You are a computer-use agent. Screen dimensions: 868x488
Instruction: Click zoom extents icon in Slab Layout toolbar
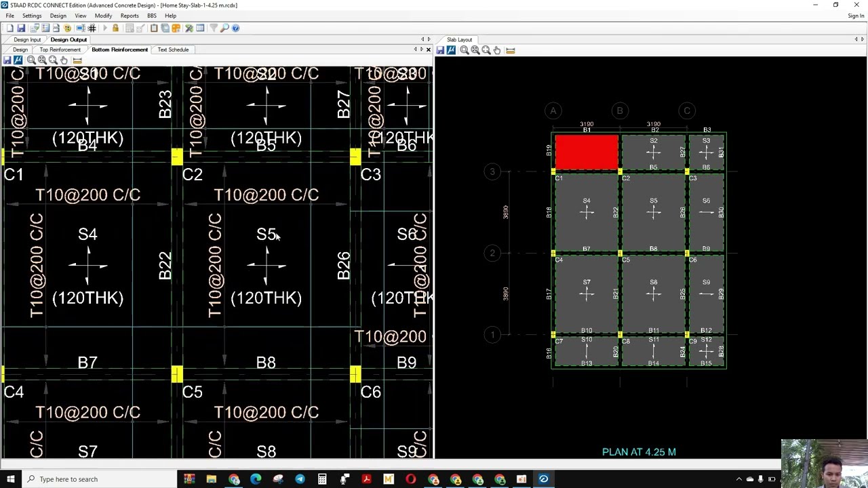tap(475, 50)
